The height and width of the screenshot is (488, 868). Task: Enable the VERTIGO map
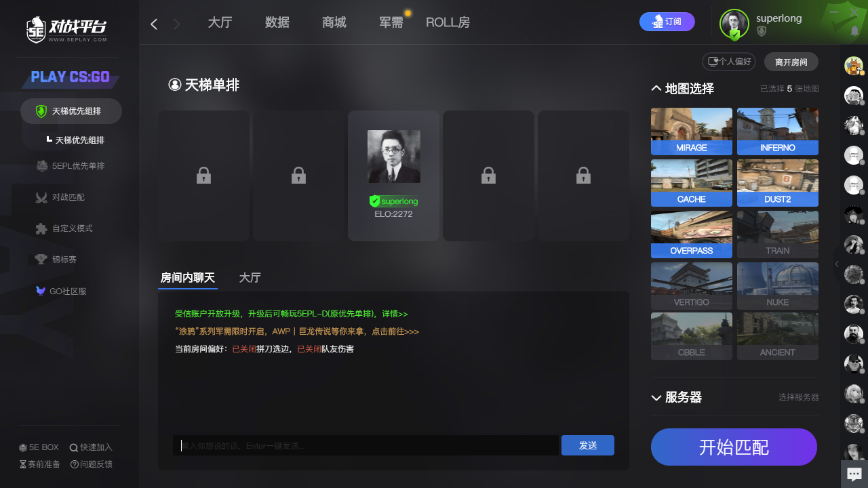point(692,285)
